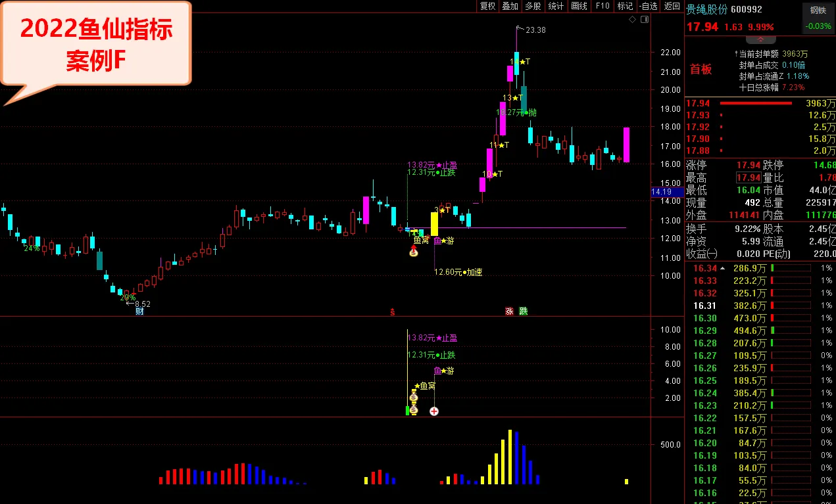Click the flag icon beside the 23.38 high

pyautogui.click(x=520, y=28)
